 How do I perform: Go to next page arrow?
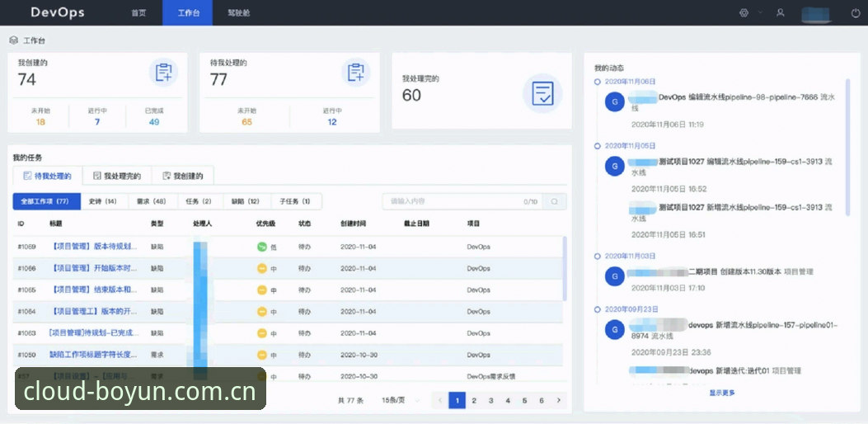point(559,400)
